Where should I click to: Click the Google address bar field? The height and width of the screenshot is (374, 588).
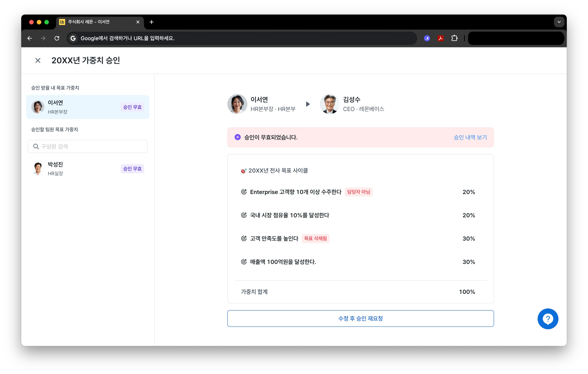point(242,38)
